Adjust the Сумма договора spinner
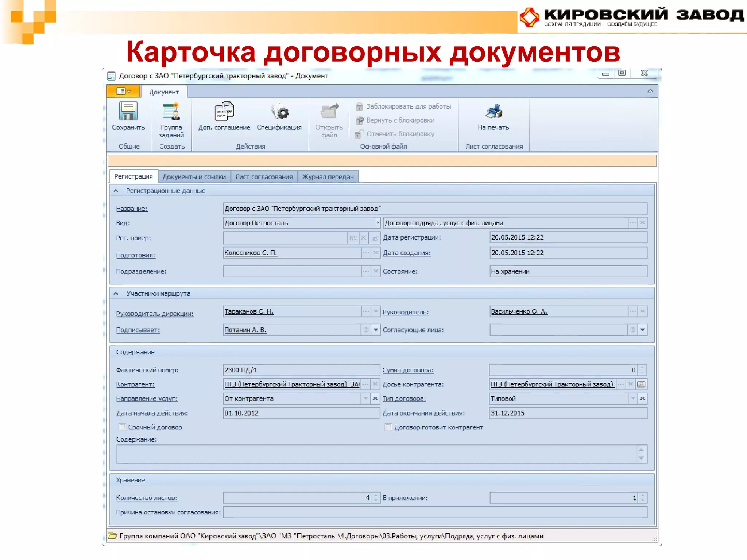 point(642,370)
